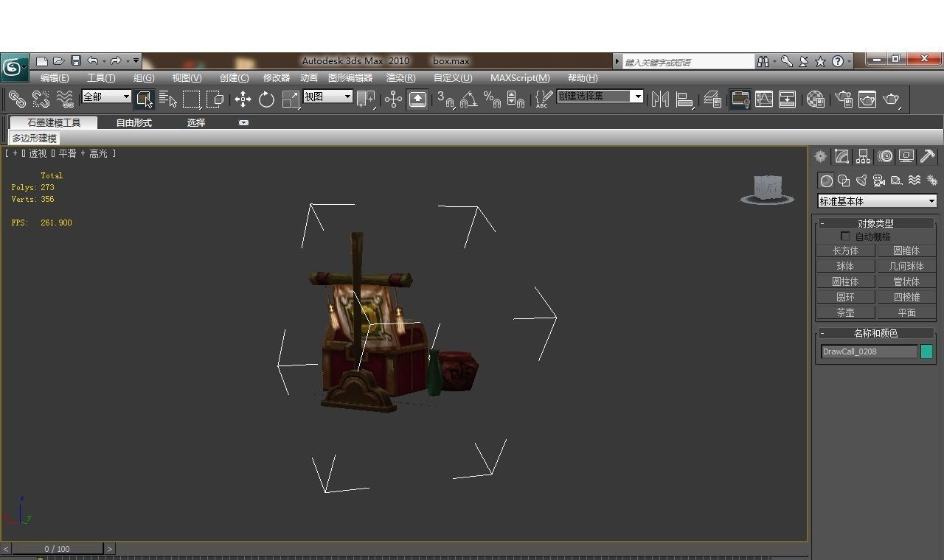Activate Select and Uniform Scale tool
The height and width of the screenshot is (560, 944).
coord(291,99)
